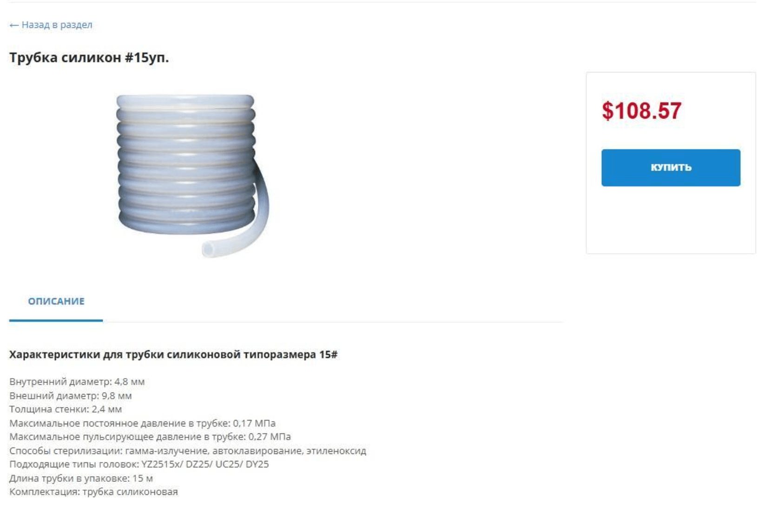Click the back arrow icon
The image size is (757, 532).
[14, 25]
